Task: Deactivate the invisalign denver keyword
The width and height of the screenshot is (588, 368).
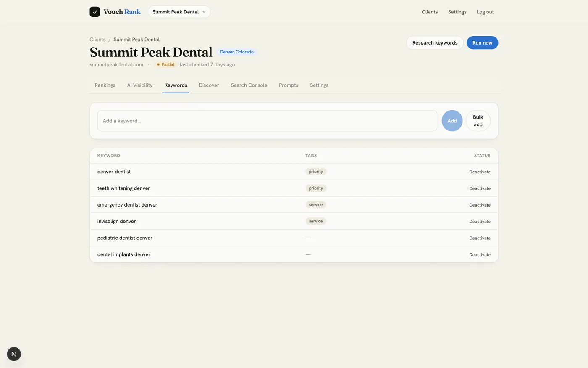Action: tap(480, 222)
